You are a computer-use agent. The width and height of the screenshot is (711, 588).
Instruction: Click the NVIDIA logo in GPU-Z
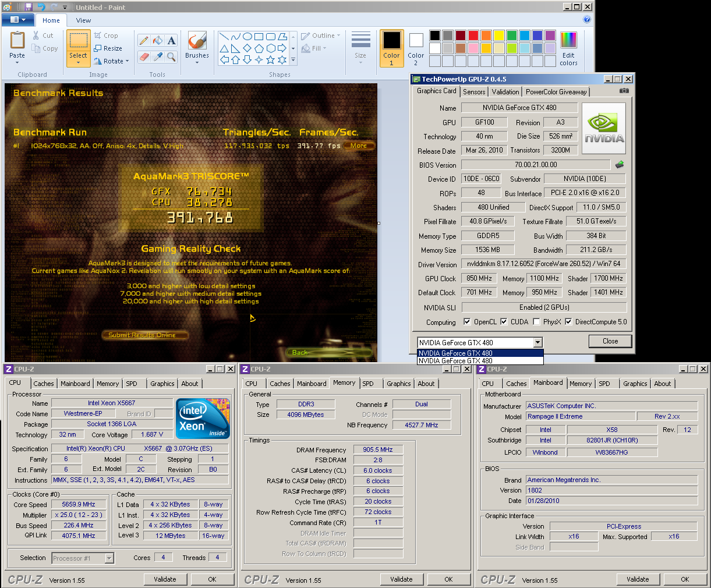pos(604,129)
